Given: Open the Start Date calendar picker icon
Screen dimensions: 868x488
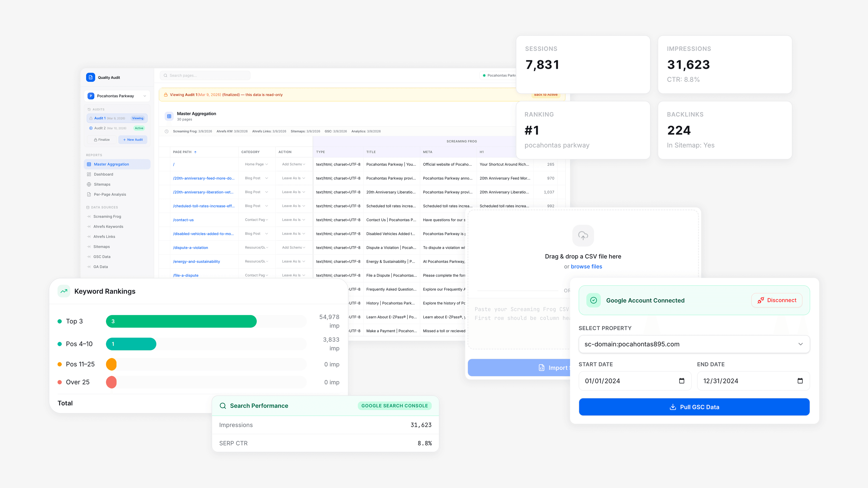Looking at the screenshot, I should [682, 381].
